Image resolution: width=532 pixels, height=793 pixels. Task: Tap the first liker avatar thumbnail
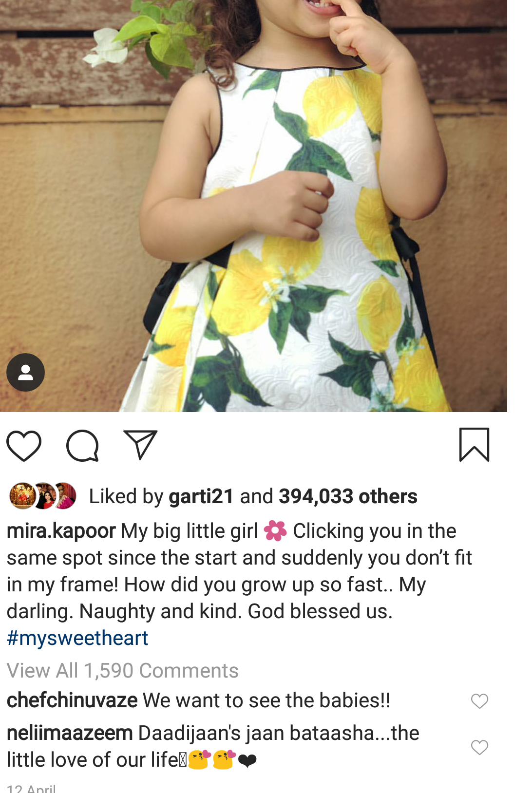[x=22, y=496]
